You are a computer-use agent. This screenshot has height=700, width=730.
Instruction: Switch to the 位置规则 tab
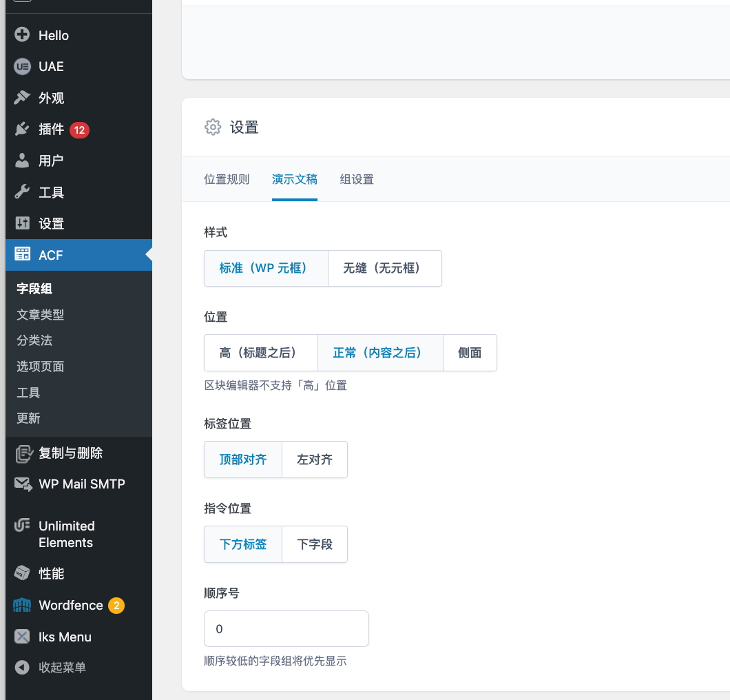pos(227,179)
